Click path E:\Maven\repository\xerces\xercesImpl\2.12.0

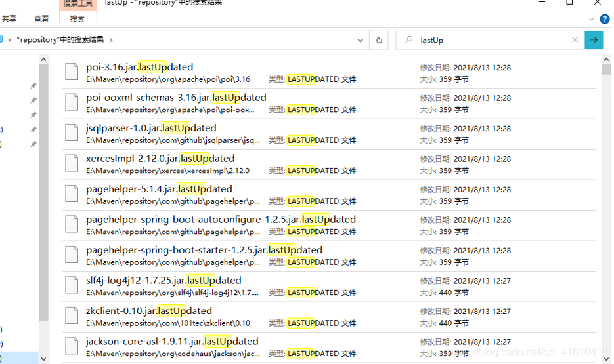[167, 171]
